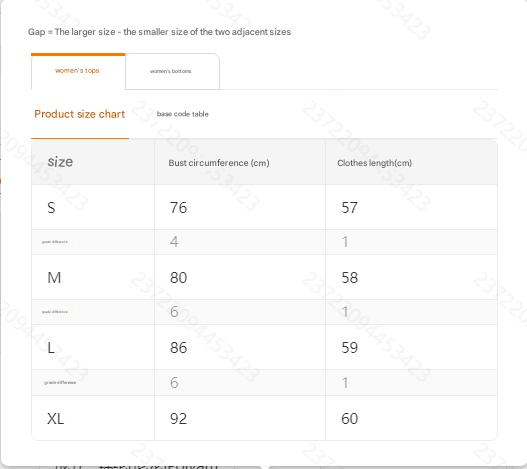Click bust value 86 for size L

click(x=178, y=348)
